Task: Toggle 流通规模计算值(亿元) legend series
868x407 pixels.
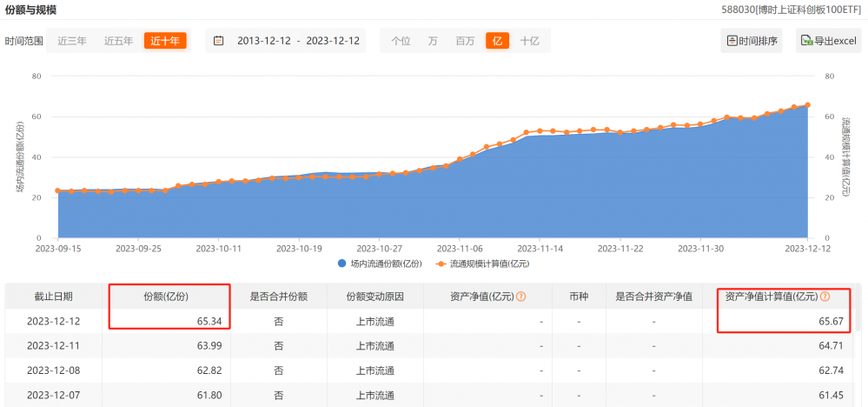Action: pyautogui.click(x=482, y=264)
